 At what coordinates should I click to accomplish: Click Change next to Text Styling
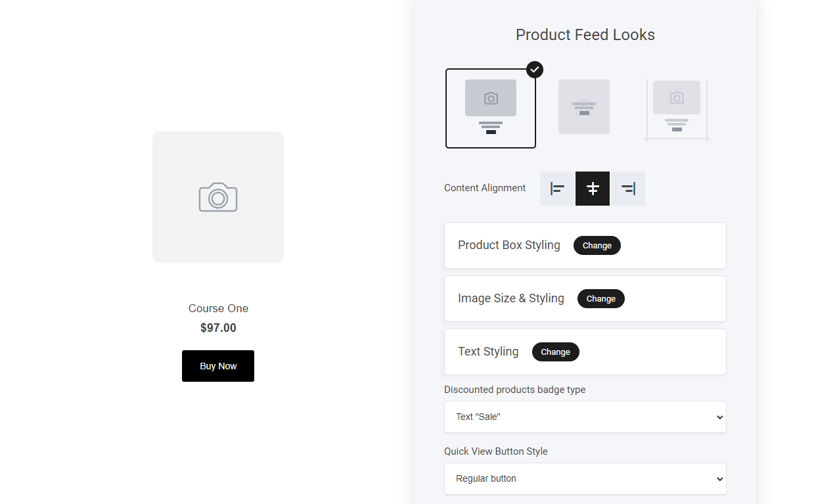tap(555, 352)
